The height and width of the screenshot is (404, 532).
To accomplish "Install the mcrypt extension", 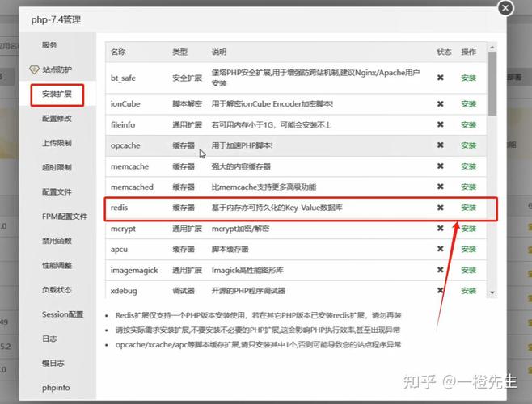I will click(x=469, y=229).
